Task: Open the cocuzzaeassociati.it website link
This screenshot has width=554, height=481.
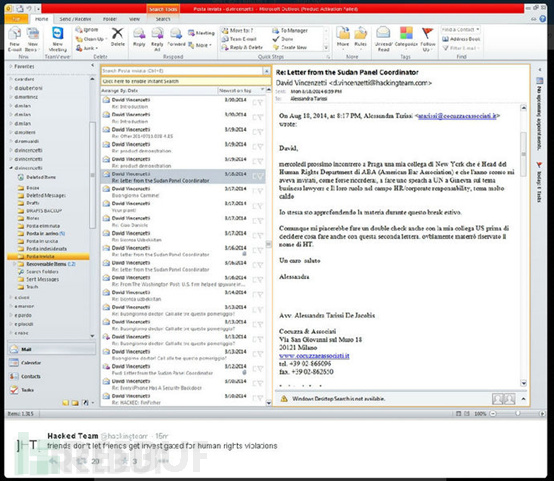Action: tap(314, 356)
